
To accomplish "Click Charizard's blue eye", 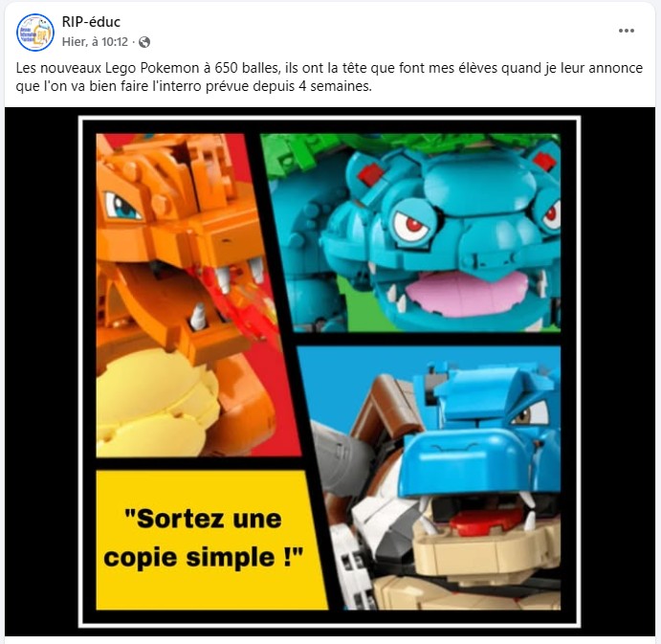I will [x=122, y=207].
